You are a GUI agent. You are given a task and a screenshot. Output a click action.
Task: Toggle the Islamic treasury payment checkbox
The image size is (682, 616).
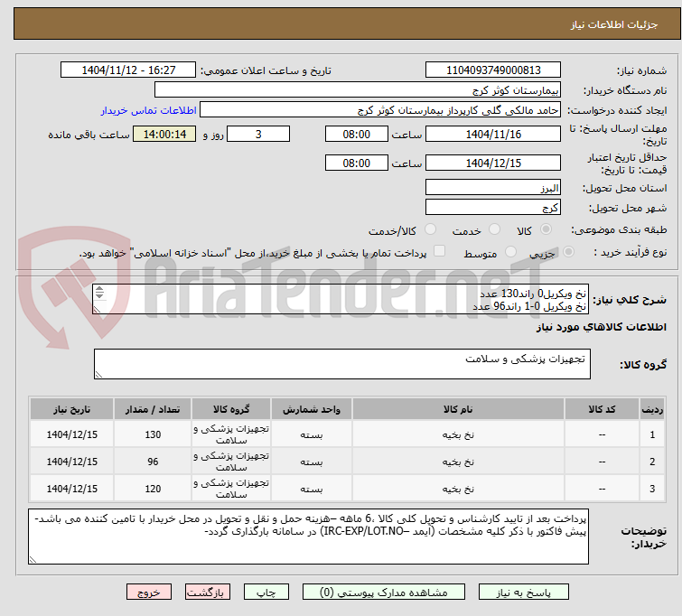click(440, 251)
